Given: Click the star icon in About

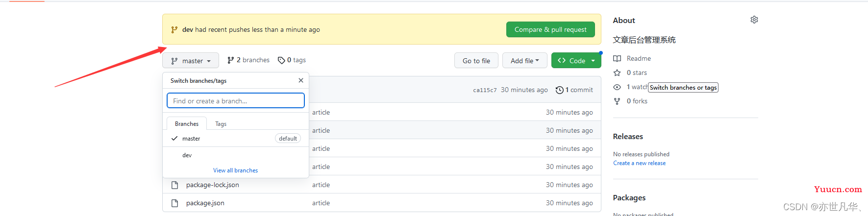Looking at the screenshot, I should tap(617, 72).
